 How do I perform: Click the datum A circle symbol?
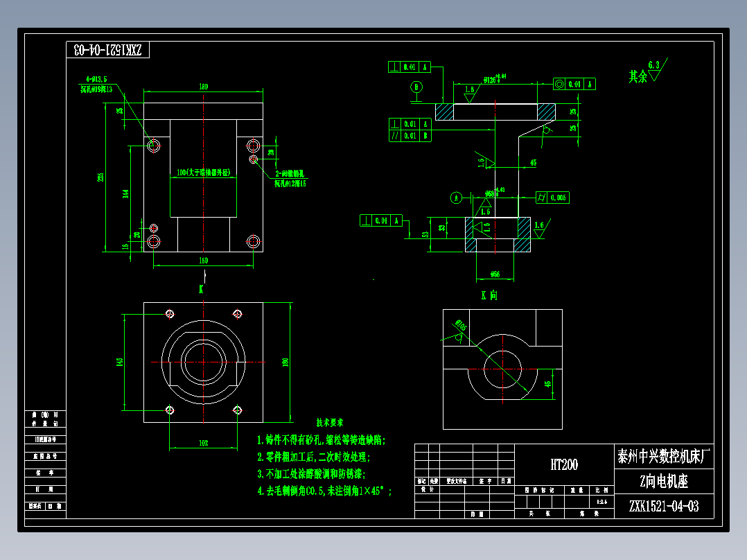(x=457, y=198)
